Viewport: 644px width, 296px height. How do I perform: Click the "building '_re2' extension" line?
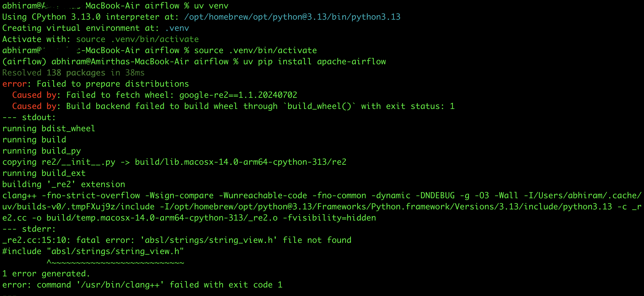pos(64,184)
